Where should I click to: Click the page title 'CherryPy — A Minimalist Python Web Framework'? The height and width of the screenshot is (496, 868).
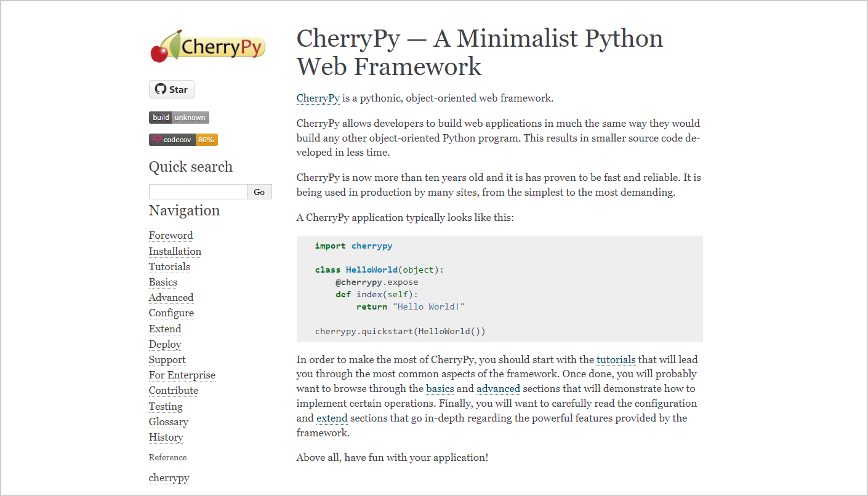480,52
